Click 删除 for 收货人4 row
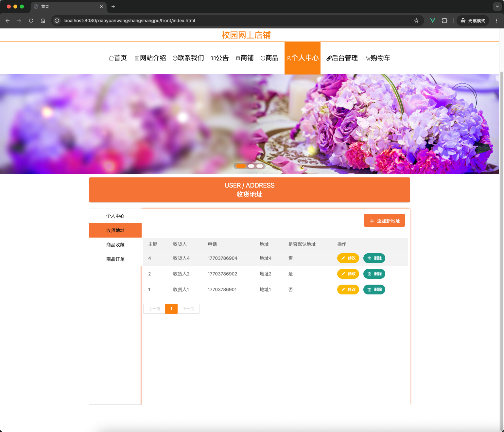504x432 pixels. (x=374, y=258)
